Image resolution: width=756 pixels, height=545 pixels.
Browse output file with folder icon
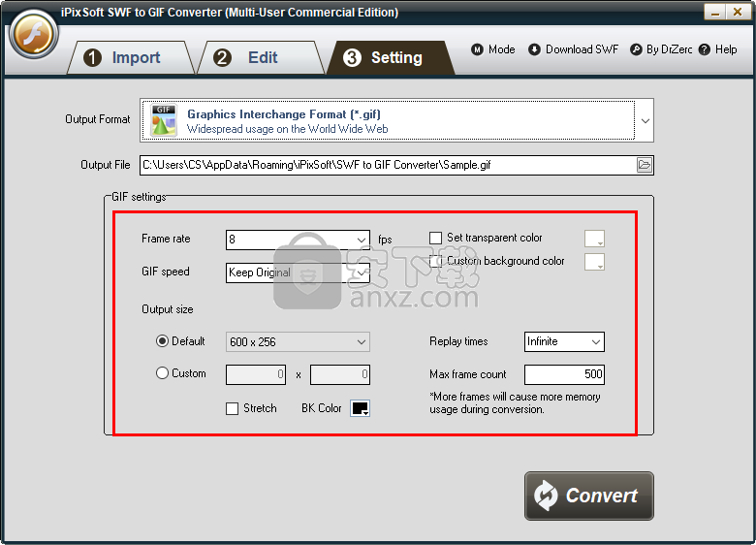(645, 166)
